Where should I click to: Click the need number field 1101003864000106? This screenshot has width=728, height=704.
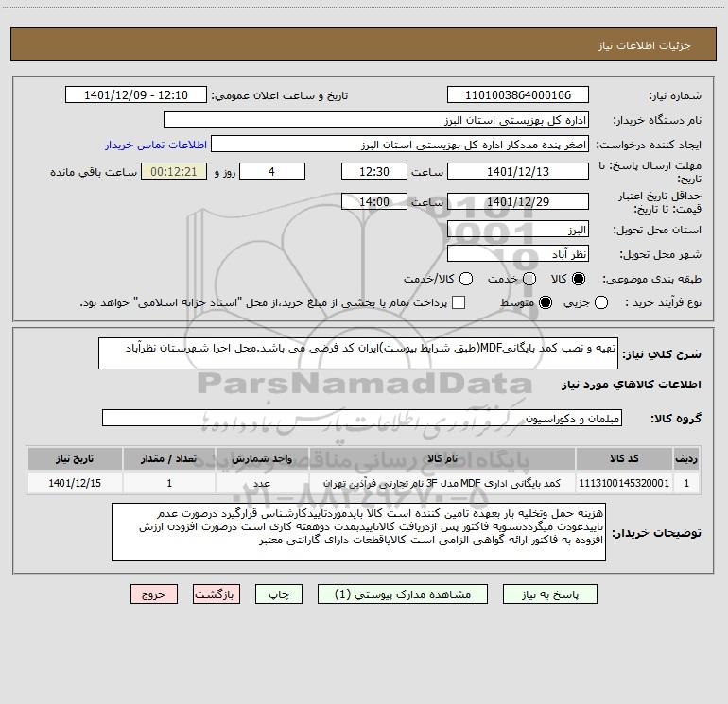point(518,94)
